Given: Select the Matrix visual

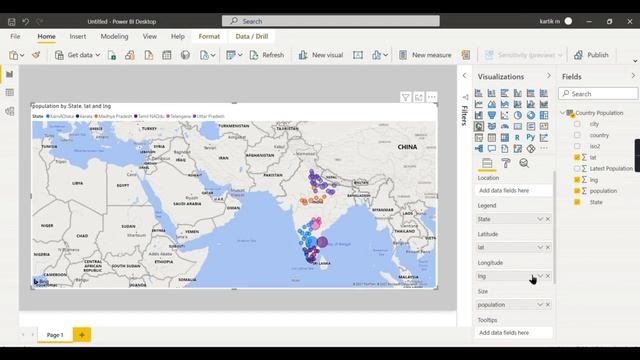Looking at the screenshot, I should tap(505, 138).
